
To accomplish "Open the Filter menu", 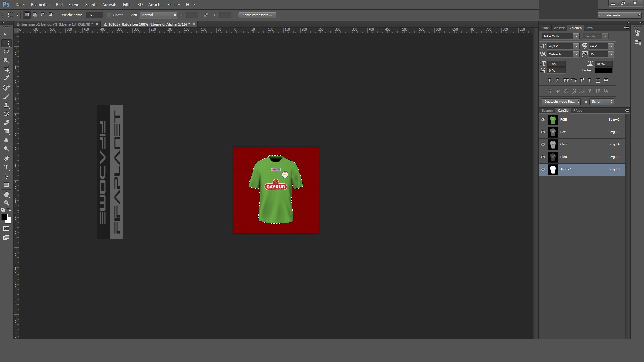I will (x=127, y=5).
